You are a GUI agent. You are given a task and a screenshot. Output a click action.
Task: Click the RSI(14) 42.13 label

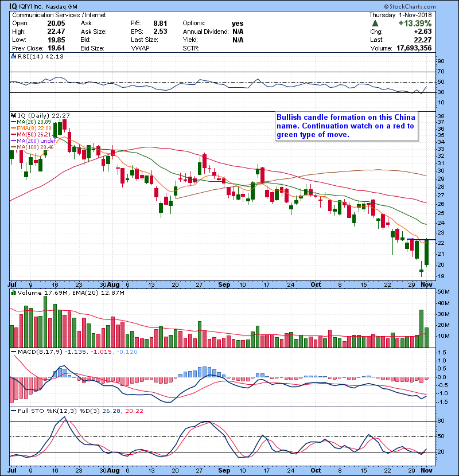pyautogui.click(x=41, y=56)
